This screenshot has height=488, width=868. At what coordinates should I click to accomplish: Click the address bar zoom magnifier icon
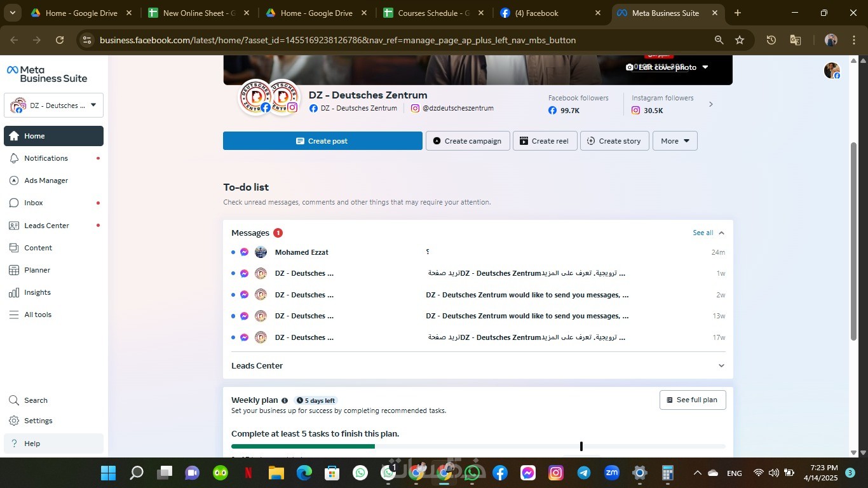tap(719, 40)
